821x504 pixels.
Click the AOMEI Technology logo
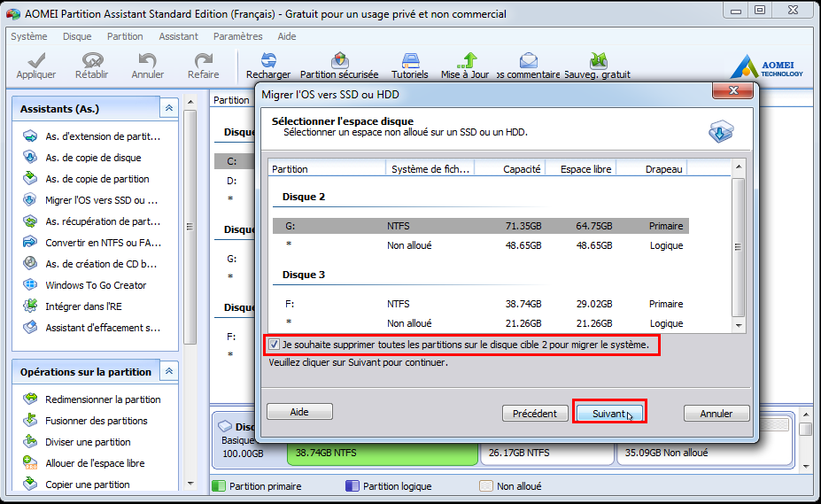767,66
